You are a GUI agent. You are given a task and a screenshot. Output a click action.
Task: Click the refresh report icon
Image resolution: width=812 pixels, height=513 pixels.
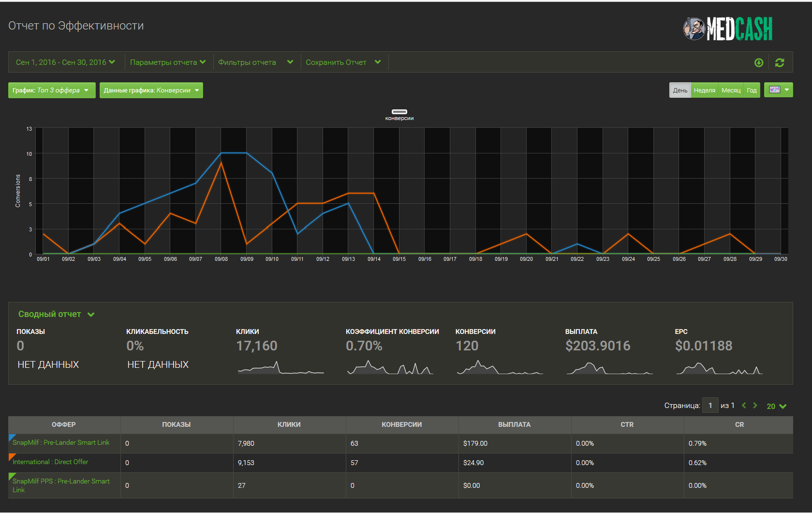(780, 62)
